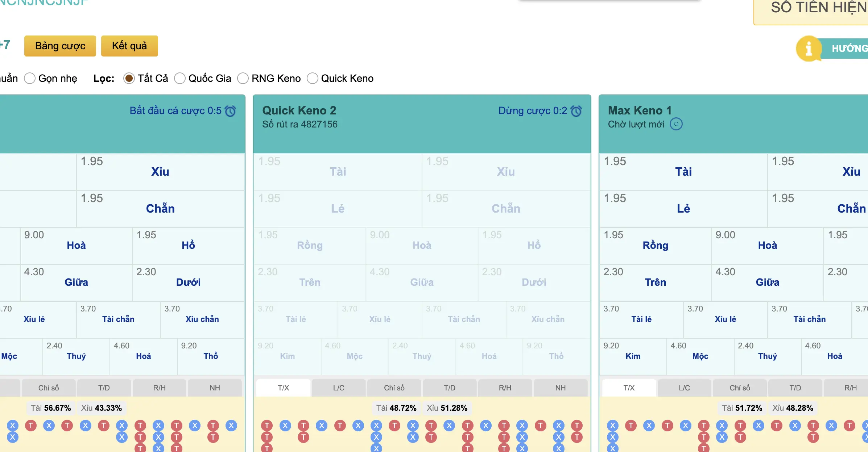The height and width of the screenshot is (452, 868).
Task: Bet on Giữa 4.30 in Max Keno 1
Action: pos(768,283)
